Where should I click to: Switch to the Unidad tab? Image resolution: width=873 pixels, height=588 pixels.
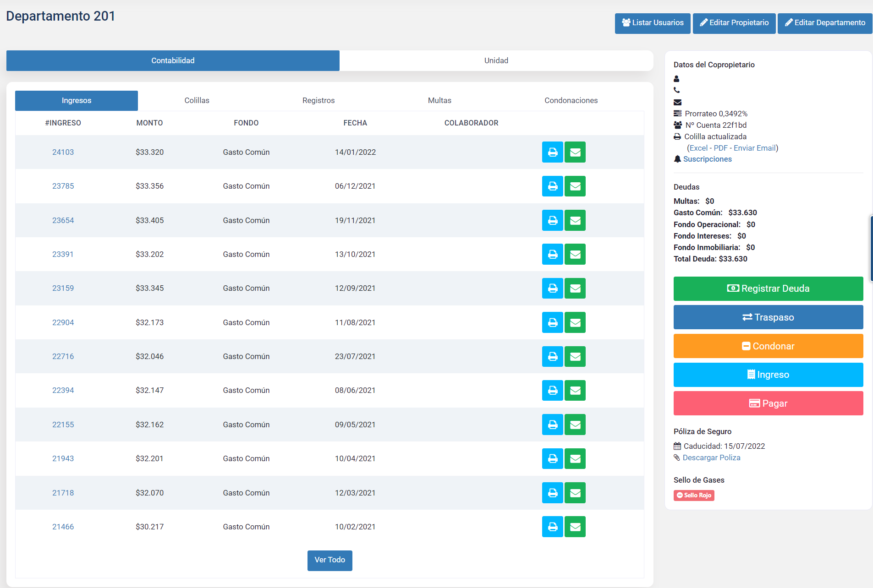pyautogui.click(x=496, y=60)
